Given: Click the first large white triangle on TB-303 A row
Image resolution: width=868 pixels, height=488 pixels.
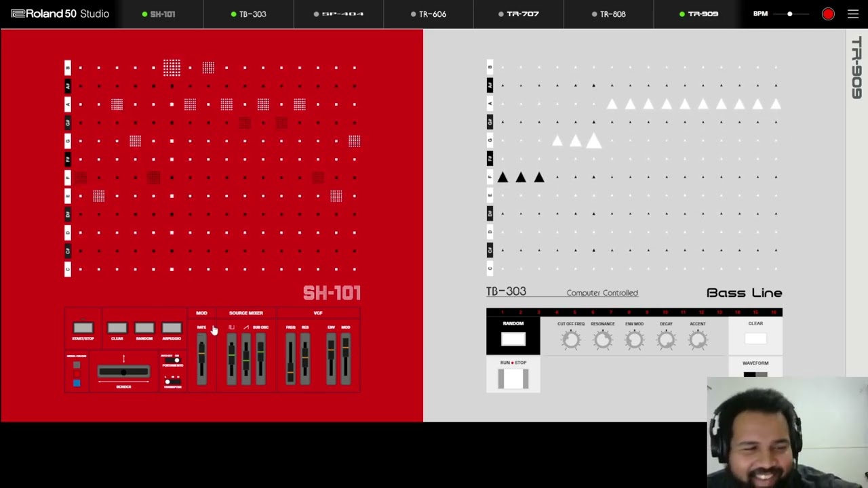Looking at the screenshot, I should pyautogui.click(x=612, y=104).
